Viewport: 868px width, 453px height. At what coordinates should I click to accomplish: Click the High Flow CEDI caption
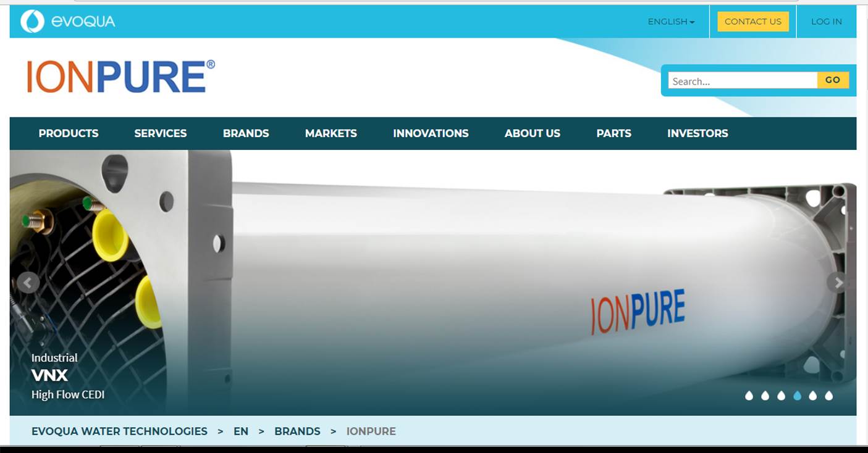68,395
